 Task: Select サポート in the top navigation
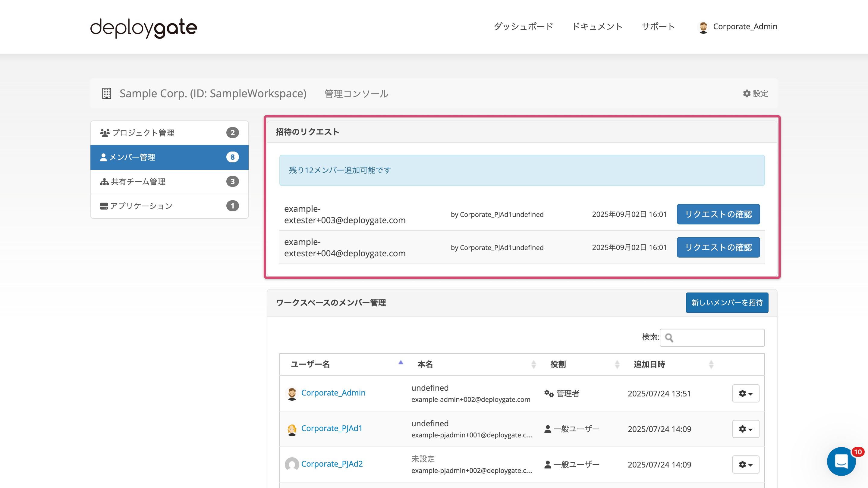click(x=658, y=27)
